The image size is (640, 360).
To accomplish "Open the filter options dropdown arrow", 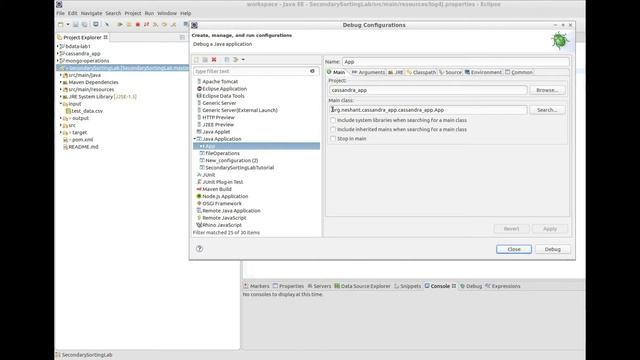I will (243, 60).
